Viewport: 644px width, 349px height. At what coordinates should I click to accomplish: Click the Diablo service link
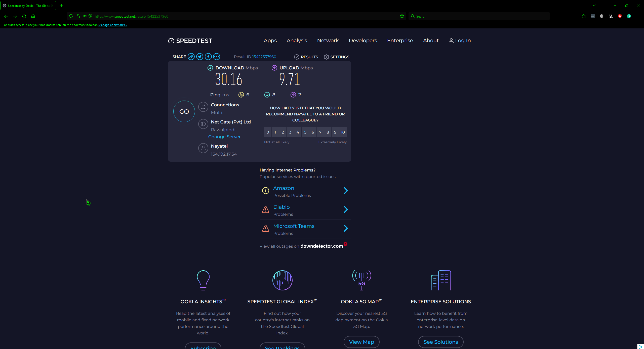[x=281, y=207]
